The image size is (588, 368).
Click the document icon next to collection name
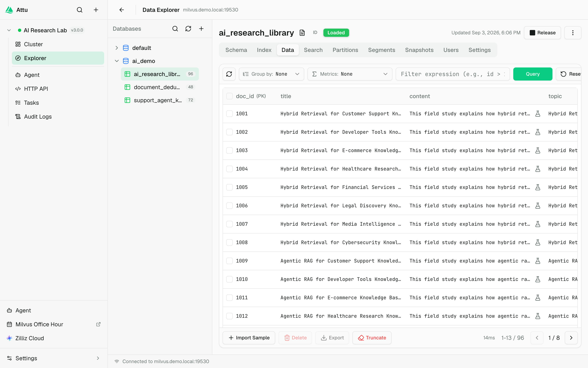pos(302,33)
